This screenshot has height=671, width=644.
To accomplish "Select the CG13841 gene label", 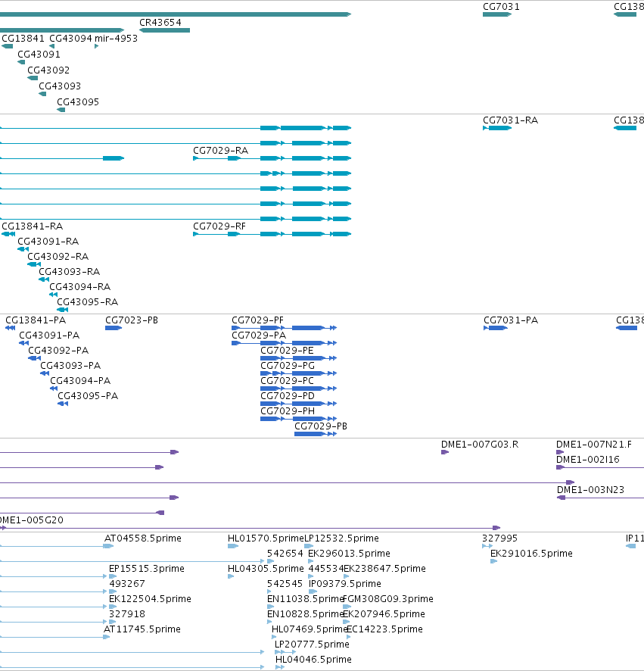I will tap(23, 39).
